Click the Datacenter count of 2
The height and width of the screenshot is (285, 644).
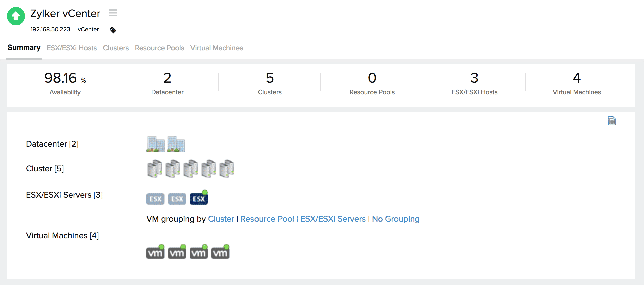[x=167, y=78]
